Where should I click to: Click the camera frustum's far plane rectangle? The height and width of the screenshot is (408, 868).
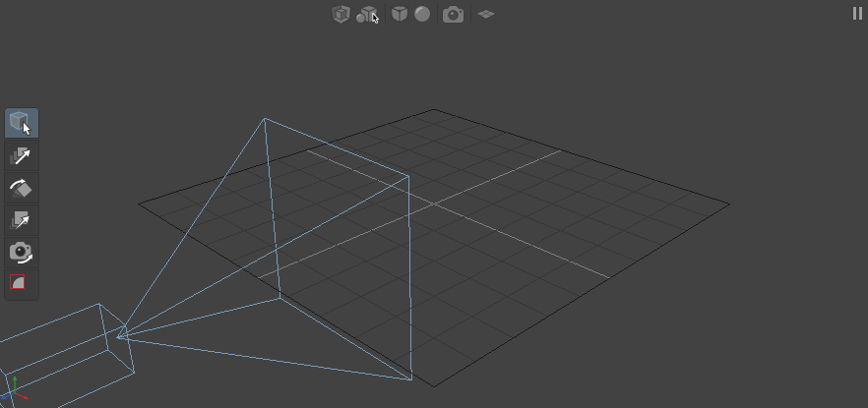tap(408, 275)
